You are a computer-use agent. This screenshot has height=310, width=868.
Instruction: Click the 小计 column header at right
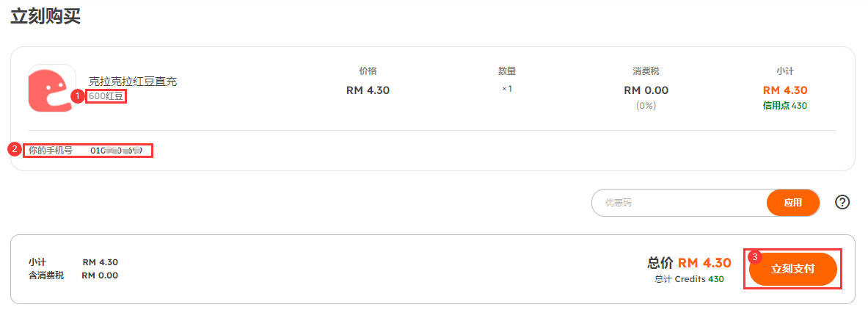coord(785,71)
